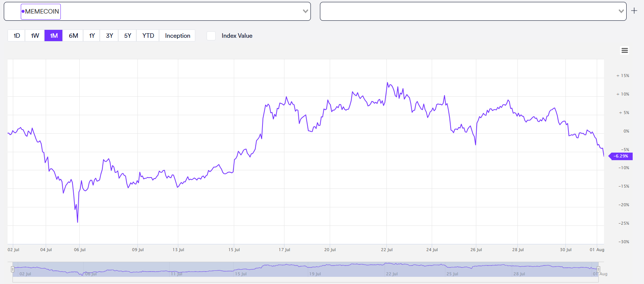The height and width of the screenshot is (284, 644).
Task: Show year-to-date with YTD
Action: [148, 35]
